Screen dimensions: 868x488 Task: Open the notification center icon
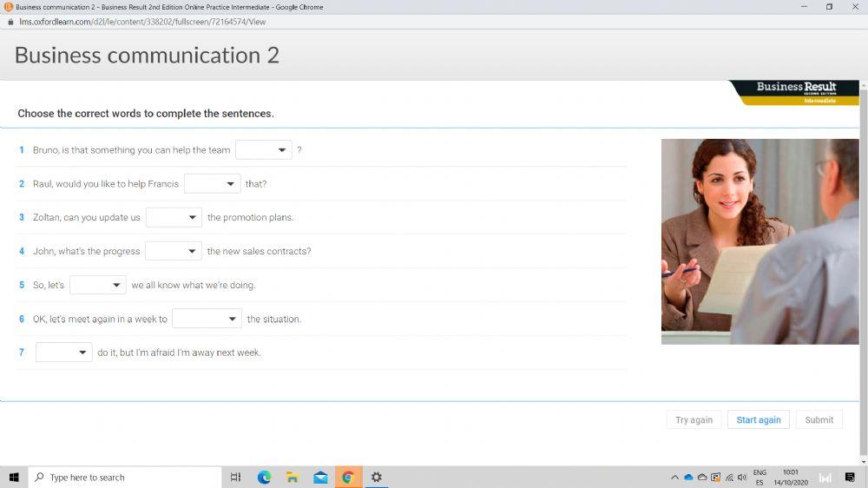click(850, 478)
